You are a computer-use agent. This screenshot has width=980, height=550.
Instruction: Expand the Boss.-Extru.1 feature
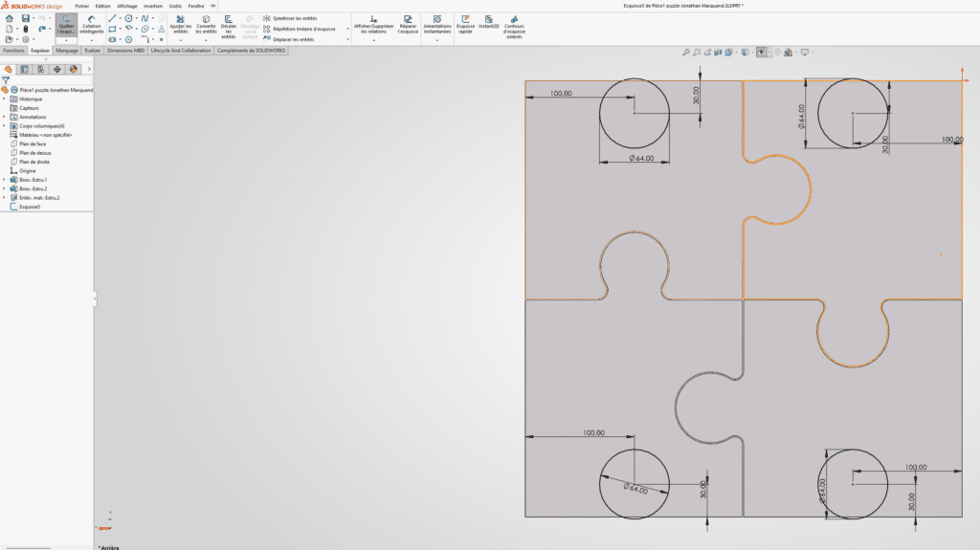[5, 180]
